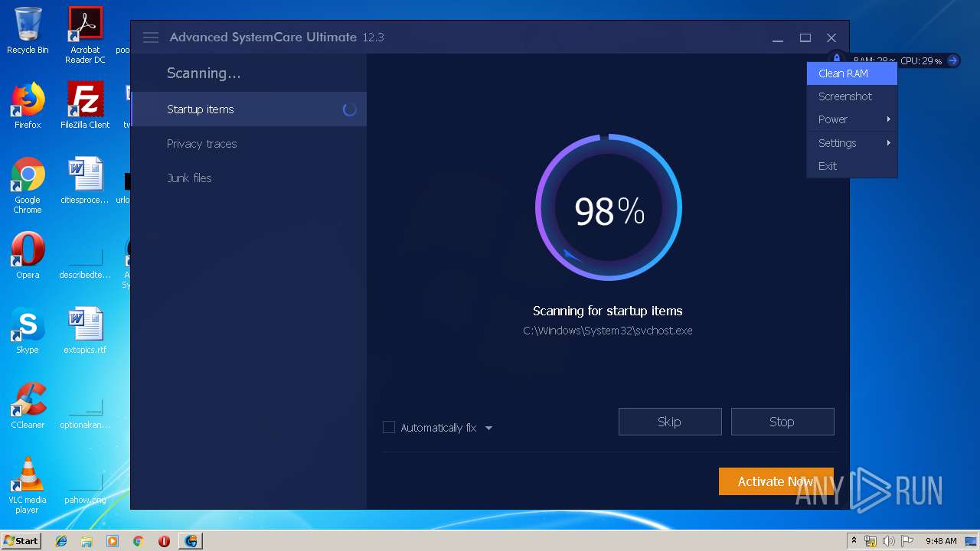Viewport: 980px width, 551px height.
Task: Launch Skype from the desktop
Action: pos(28,331)
